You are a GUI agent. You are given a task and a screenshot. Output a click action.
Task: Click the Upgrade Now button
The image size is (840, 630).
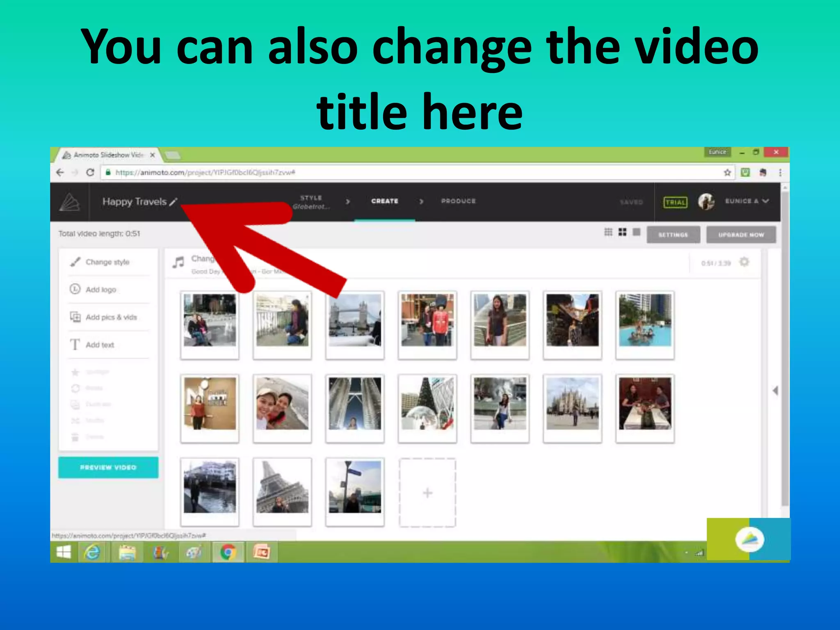coord(741,235)
